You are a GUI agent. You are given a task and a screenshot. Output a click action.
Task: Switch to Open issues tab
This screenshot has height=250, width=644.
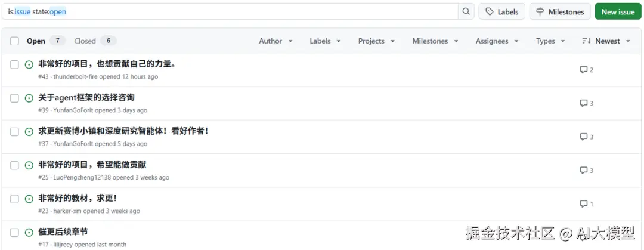click(x=45, y=41)
